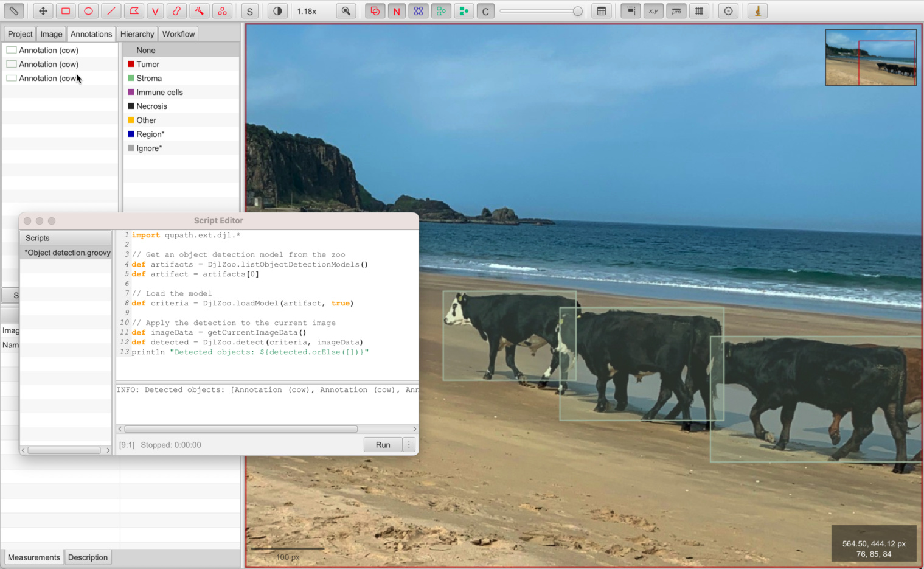Select the Annotations tab

[91, 34]
